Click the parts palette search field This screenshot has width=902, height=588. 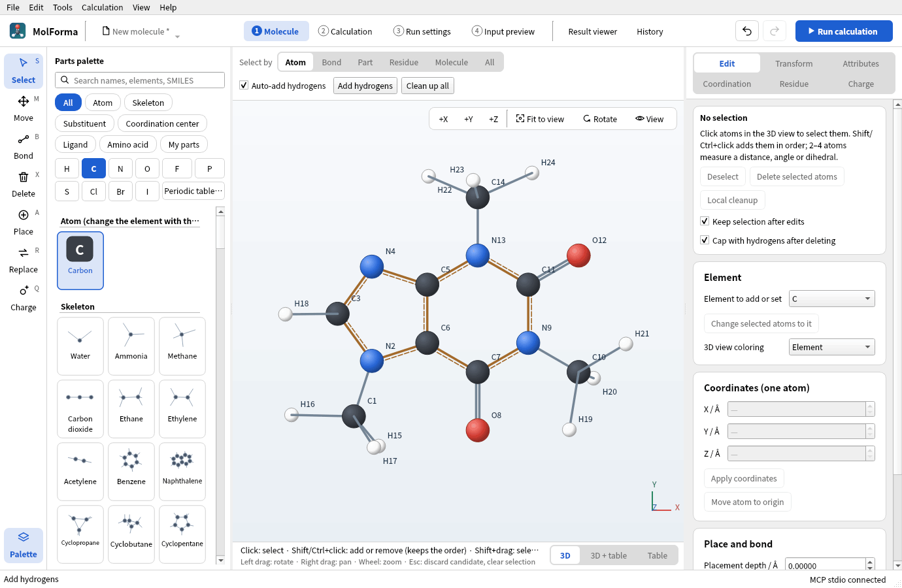[x=140, y=80]
